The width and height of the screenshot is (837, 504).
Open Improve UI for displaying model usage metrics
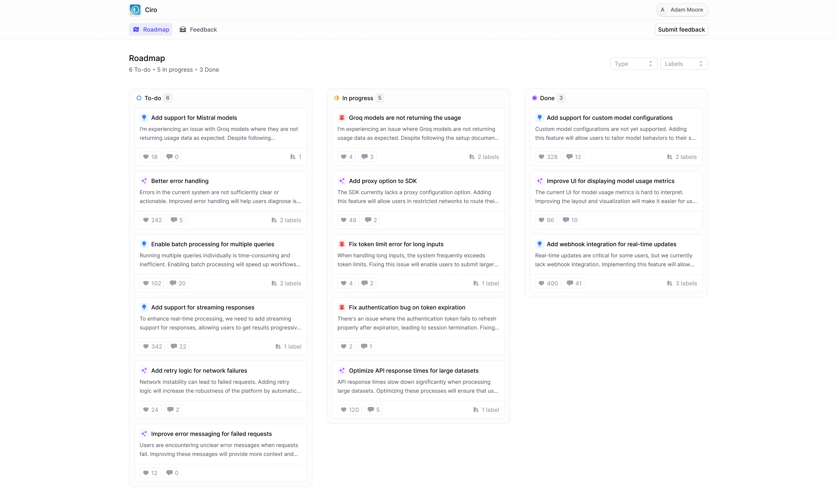tap(610, 181)
